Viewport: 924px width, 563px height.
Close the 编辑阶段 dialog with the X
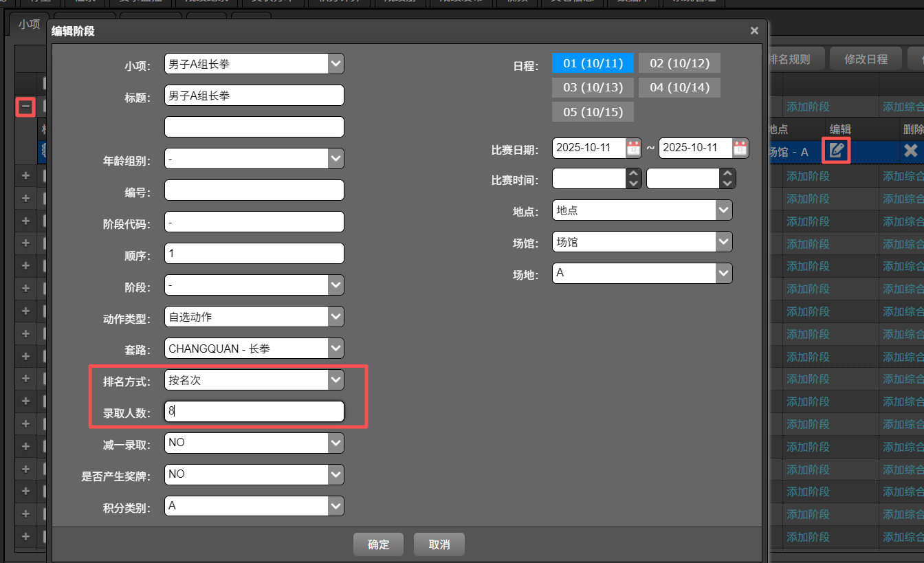754,31
